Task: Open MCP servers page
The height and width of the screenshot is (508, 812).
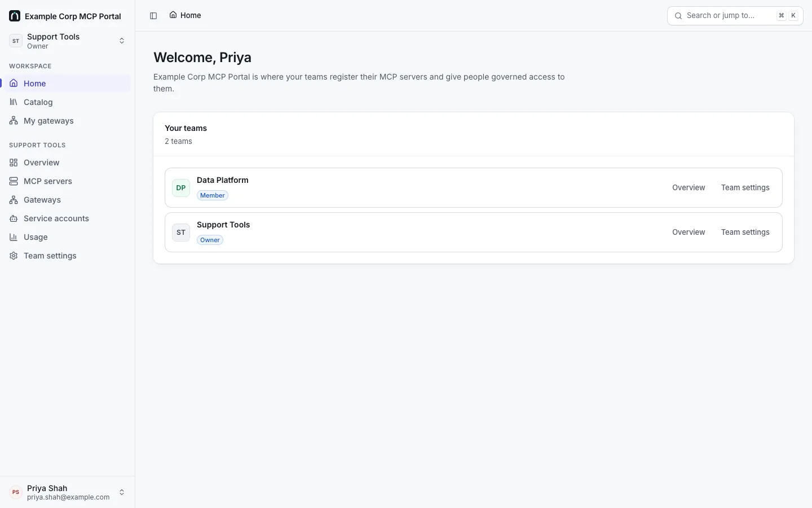Action: click(67, 181)
